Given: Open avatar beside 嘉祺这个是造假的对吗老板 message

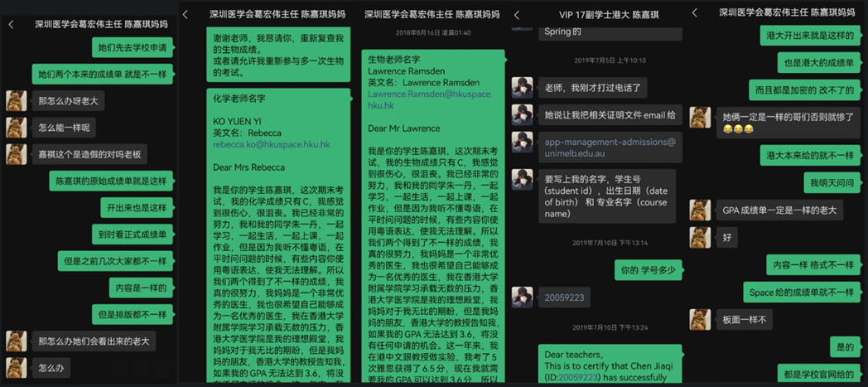Looking at the screenshot, I should pyautogui.click(x=16, y=154).
